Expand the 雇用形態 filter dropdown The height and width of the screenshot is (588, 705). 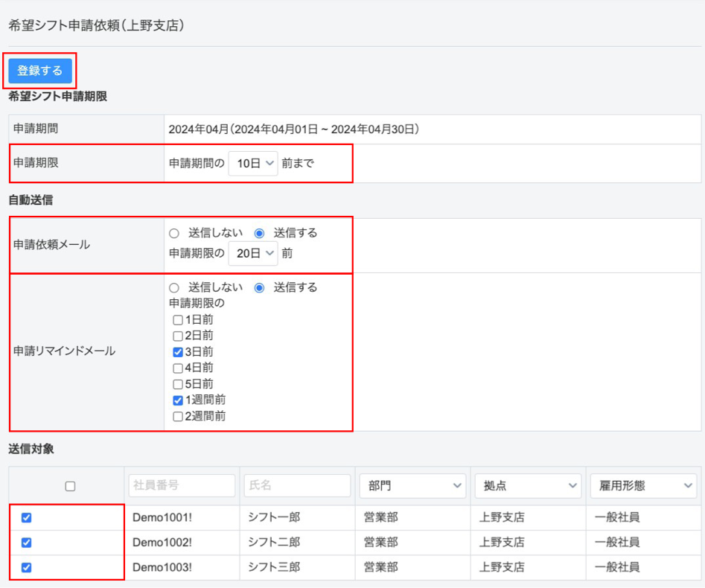point(643,485)
